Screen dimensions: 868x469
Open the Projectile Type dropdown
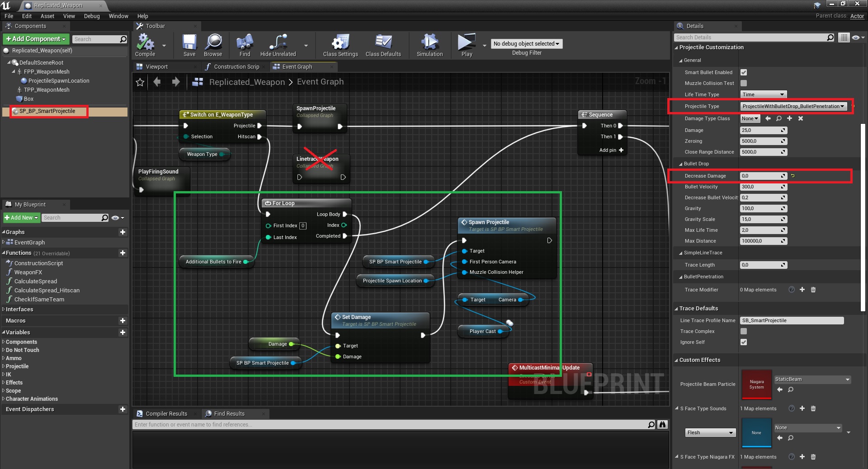click(793, 106)
